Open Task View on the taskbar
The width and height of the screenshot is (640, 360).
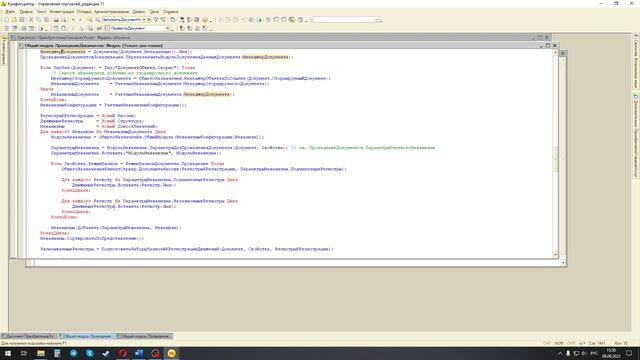pyautogui.click(x=24, y=353)
